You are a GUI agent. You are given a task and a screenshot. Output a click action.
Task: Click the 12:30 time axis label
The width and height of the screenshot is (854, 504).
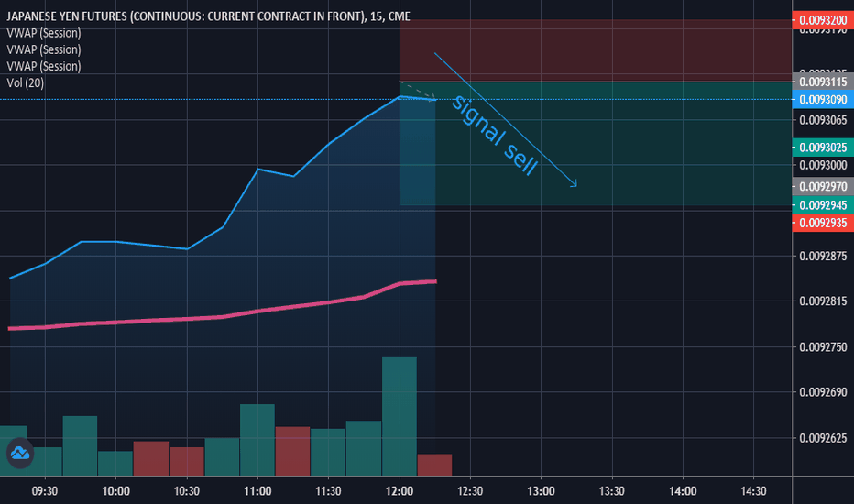(470, 491)
